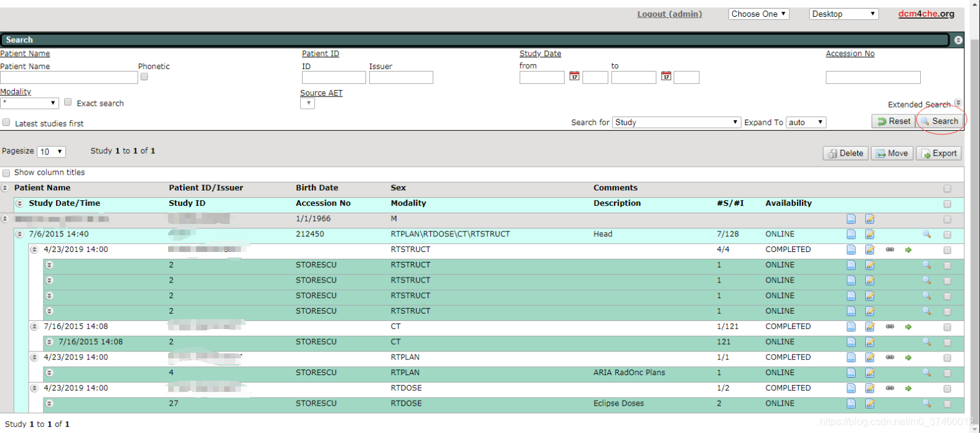Open the Search for Study dropdown
The image size is (980, 433).
[676, 123]
